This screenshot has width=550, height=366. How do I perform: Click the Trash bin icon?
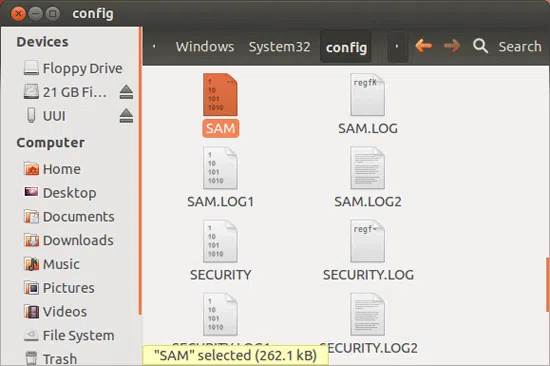[31, 358]
